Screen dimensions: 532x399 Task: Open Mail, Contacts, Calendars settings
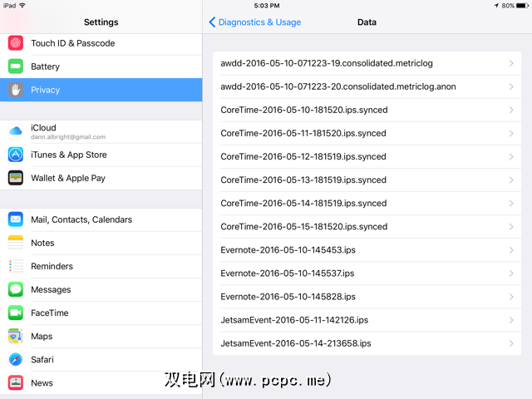click(x=101, y=219)
